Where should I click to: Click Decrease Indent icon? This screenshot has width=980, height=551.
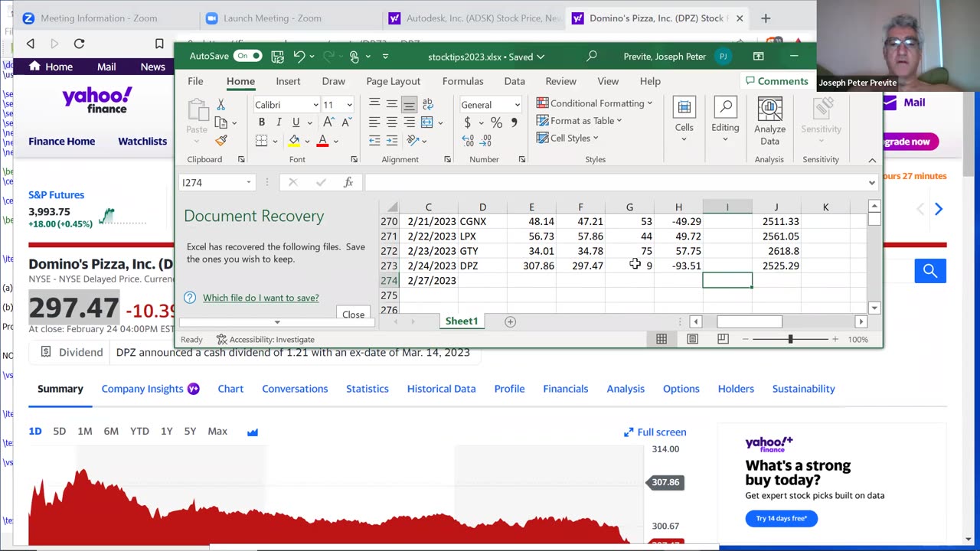[374, 140]
